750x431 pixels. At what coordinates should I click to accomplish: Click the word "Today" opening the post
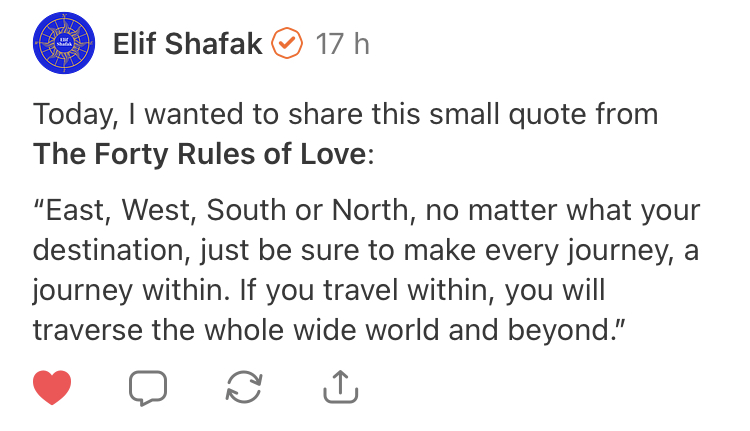74,114
